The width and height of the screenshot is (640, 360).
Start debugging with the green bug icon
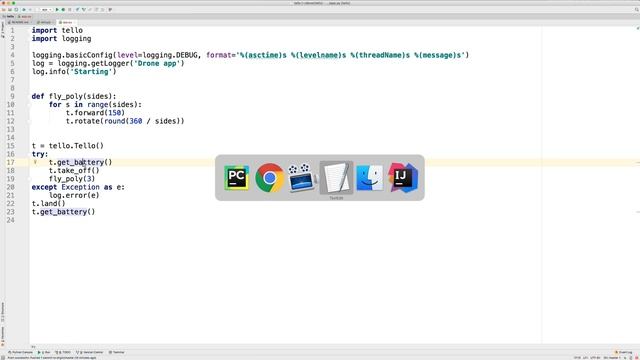coord(63,9)
